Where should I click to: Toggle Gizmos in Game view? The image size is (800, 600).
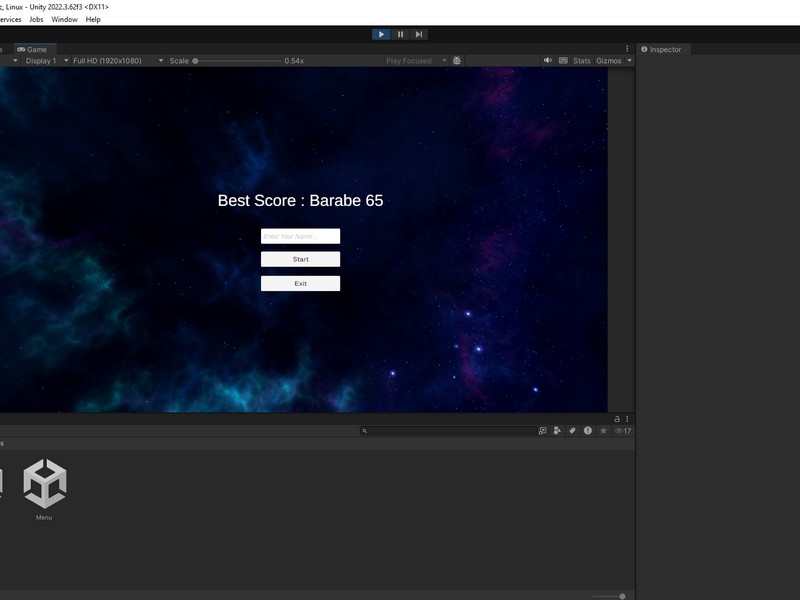pyautogui.click(x=608, y=61)
